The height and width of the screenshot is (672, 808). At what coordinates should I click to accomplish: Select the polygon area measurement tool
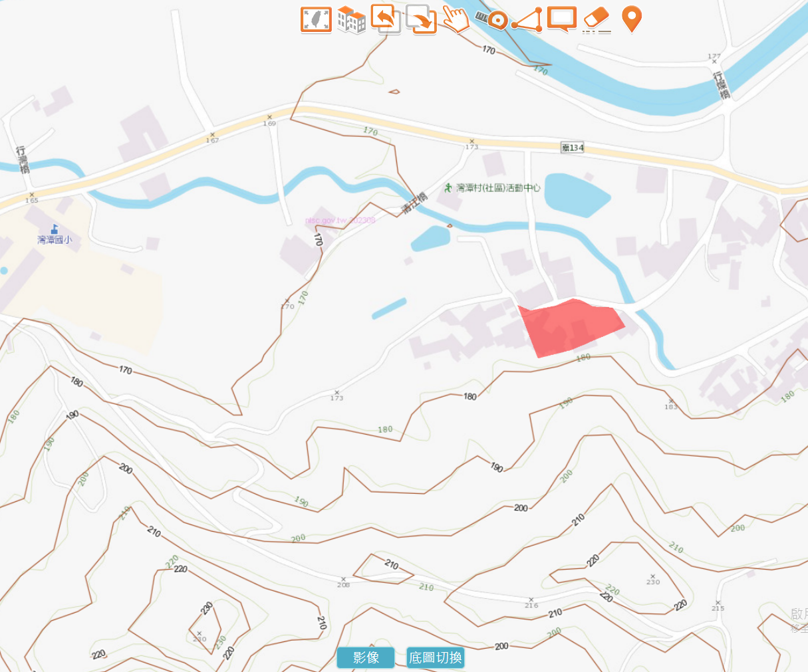(x=527, y=20)
